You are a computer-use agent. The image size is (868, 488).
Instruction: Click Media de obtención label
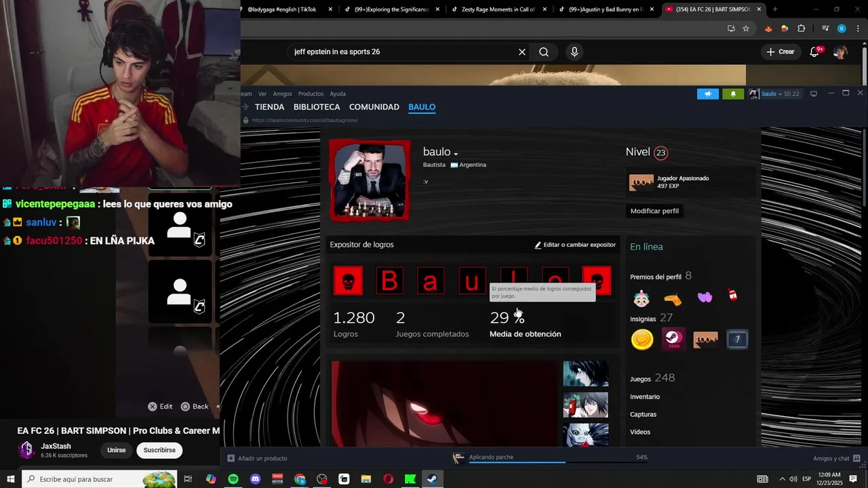click(525, 334)
